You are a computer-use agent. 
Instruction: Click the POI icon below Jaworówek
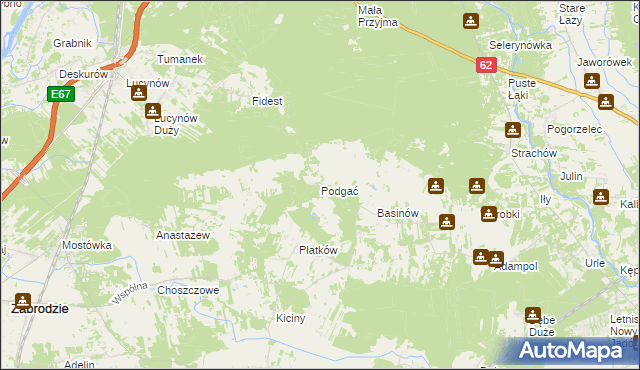coord(591,81)
